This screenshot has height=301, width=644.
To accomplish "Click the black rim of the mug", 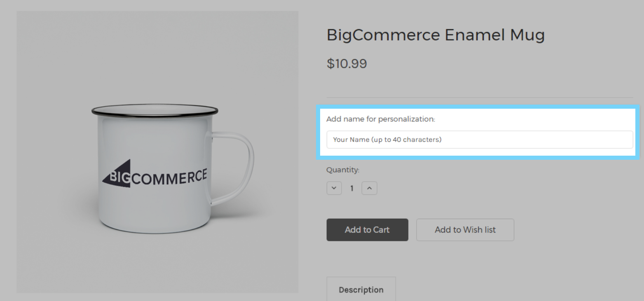I will [x=155, y=110].
